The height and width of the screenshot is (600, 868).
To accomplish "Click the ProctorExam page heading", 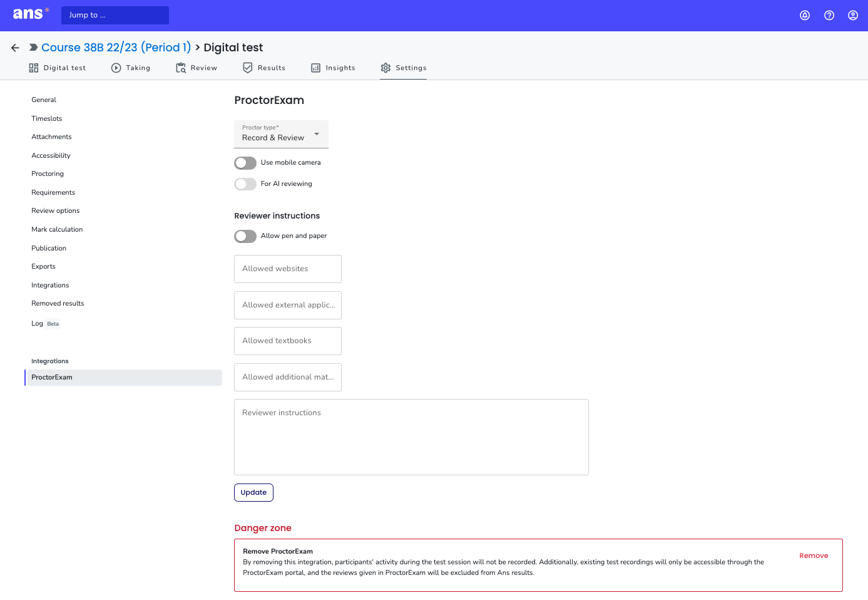I will coord(269,100).
